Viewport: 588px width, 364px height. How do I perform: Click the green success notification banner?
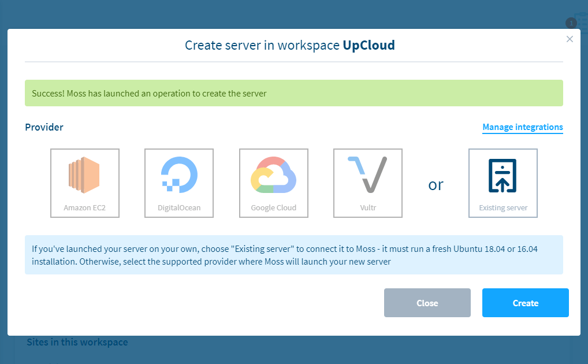point(293,93)
